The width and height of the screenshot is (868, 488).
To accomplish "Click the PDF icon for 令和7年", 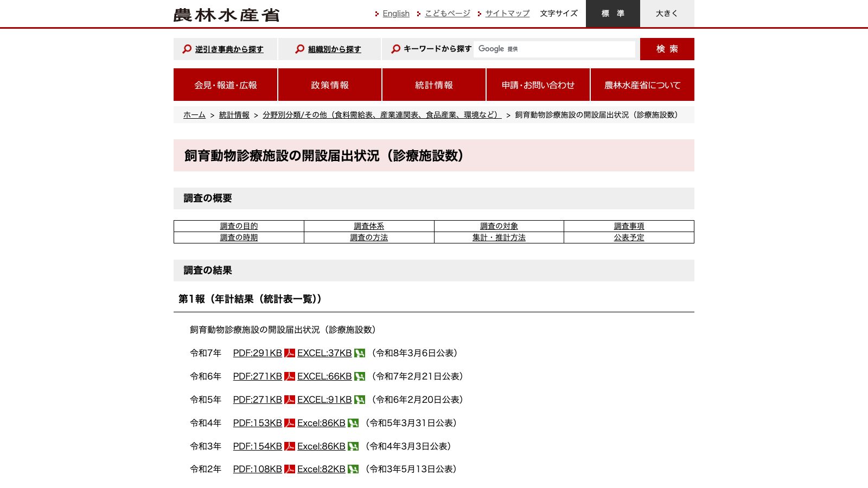I will pyautogui.click(x=290, y=353).
